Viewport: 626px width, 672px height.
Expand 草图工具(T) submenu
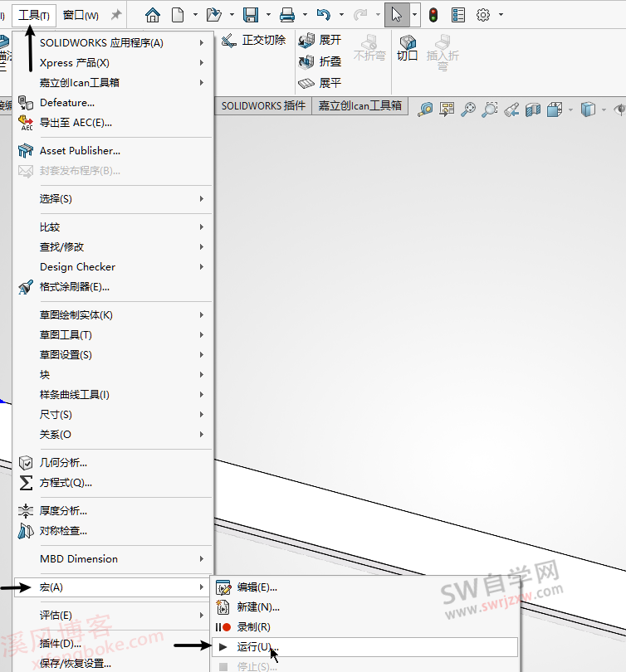(x=114, y=334)
